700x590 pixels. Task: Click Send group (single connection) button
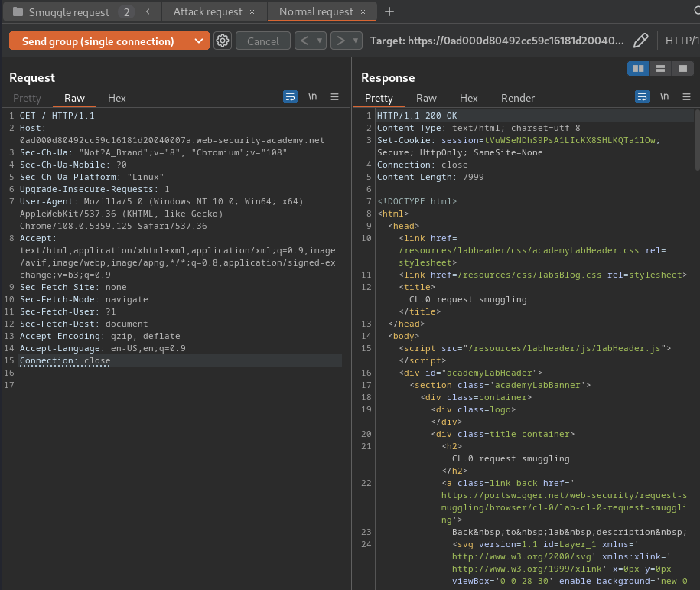pyautogui.click(x=98, y=41)
